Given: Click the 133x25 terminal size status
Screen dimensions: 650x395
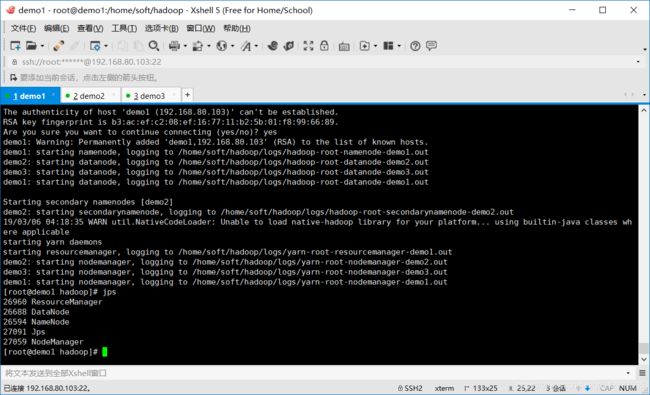Looking at the screenshot, I should (x=480, y=388).
